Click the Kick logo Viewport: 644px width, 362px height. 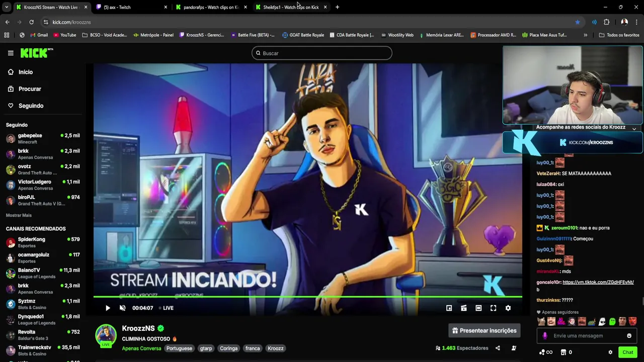[36, 53]
